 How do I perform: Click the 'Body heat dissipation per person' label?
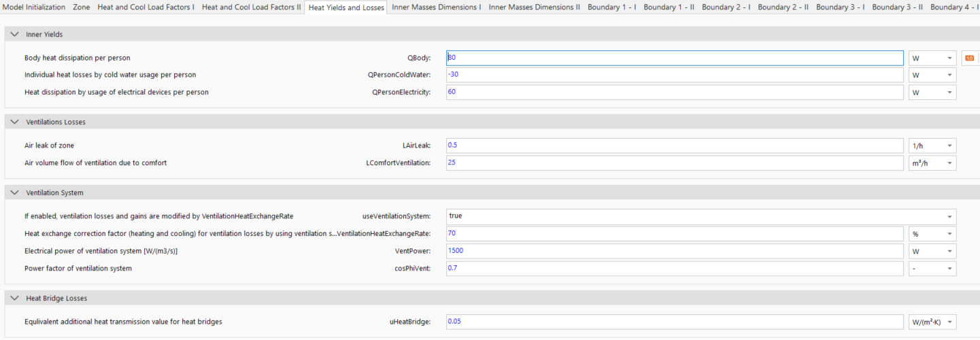point(78,58)
